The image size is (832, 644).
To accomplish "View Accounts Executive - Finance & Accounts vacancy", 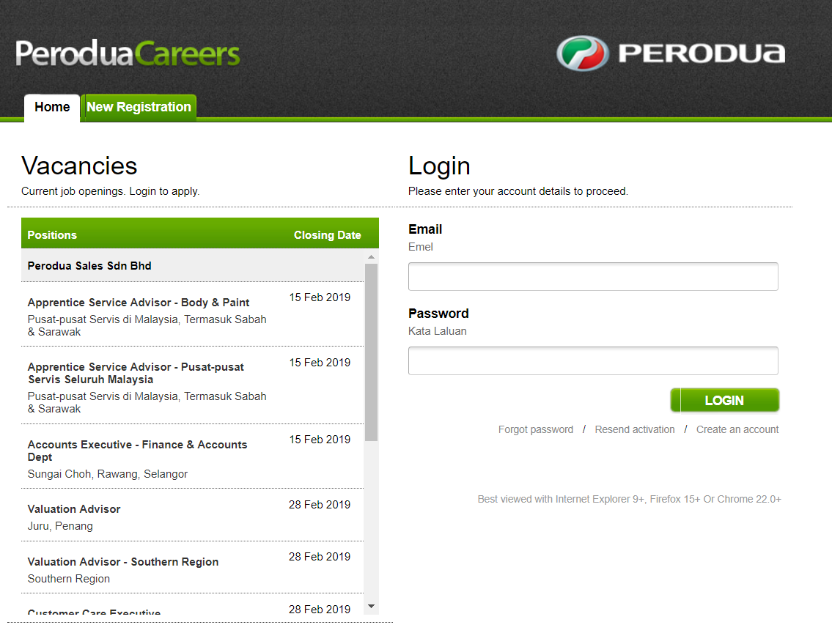I will pyautogui.click(x=137, y=451).
